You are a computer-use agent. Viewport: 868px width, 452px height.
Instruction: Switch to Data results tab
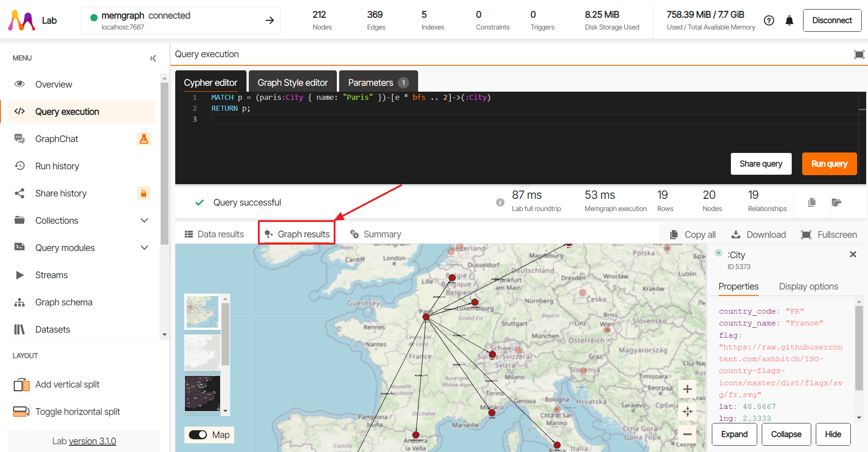(x=214, y=234)
